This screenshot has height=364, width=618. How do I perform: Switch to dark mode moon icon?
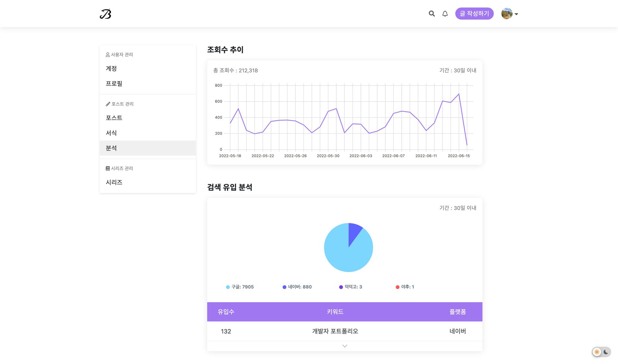coord(606,352)
